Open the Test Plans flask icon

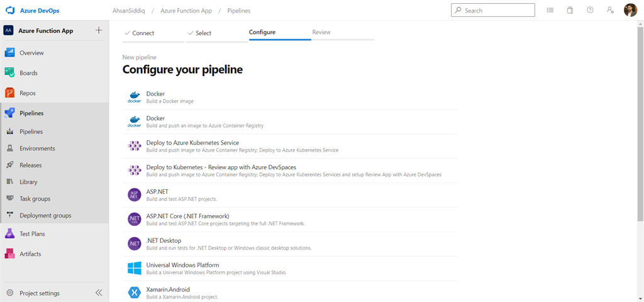tap(10, 234)
